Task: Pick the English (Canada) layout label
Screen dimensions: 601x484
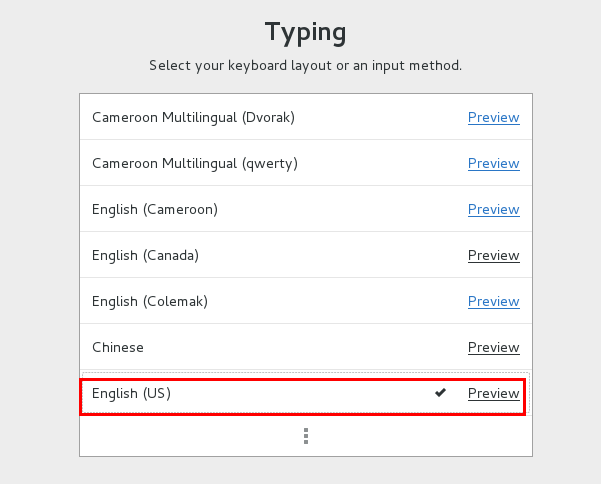Action: pos(145,255)
